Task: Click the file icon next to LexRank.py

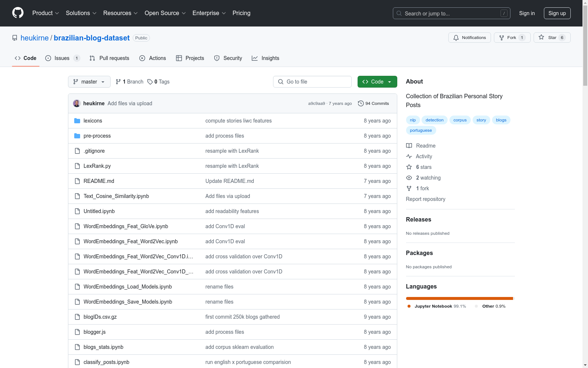Action: pyautogui.click(x=77, y=166)
